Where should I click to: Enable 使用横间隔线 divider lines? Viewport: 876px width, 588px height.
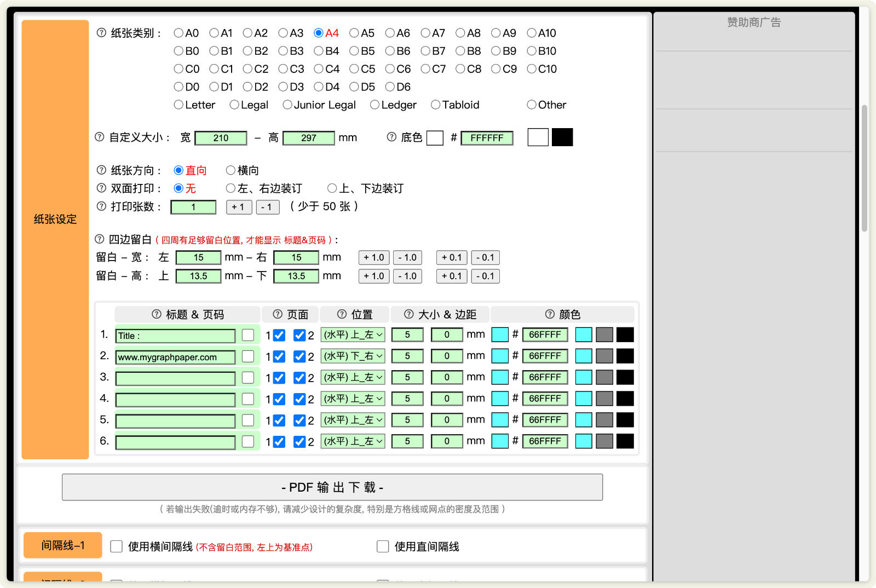(x=116, y=546)
